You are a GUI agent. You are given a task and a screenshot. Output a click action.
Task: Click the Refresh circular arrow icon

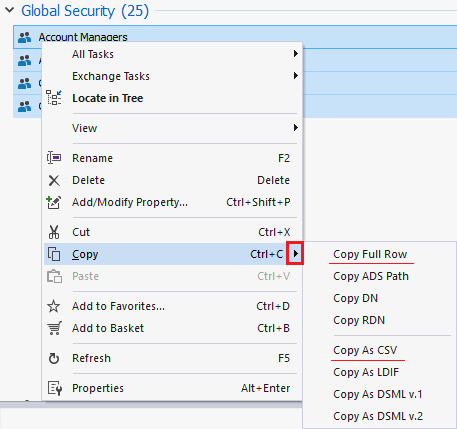[x=54, y=358]
